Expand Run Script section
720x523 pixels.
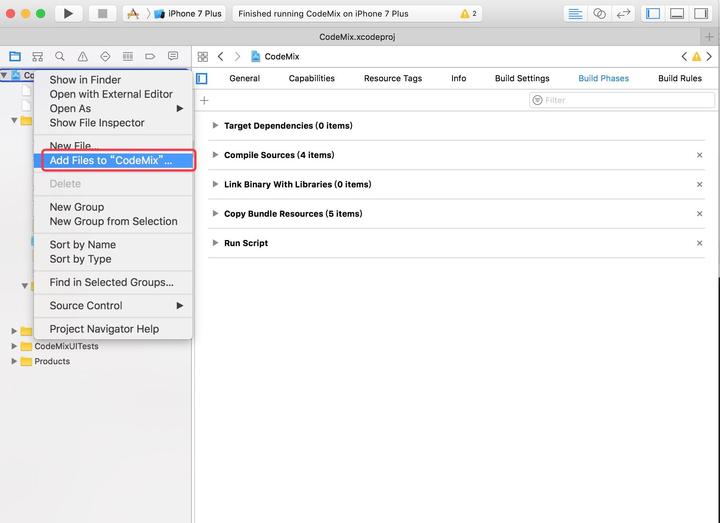coord(215,243)
